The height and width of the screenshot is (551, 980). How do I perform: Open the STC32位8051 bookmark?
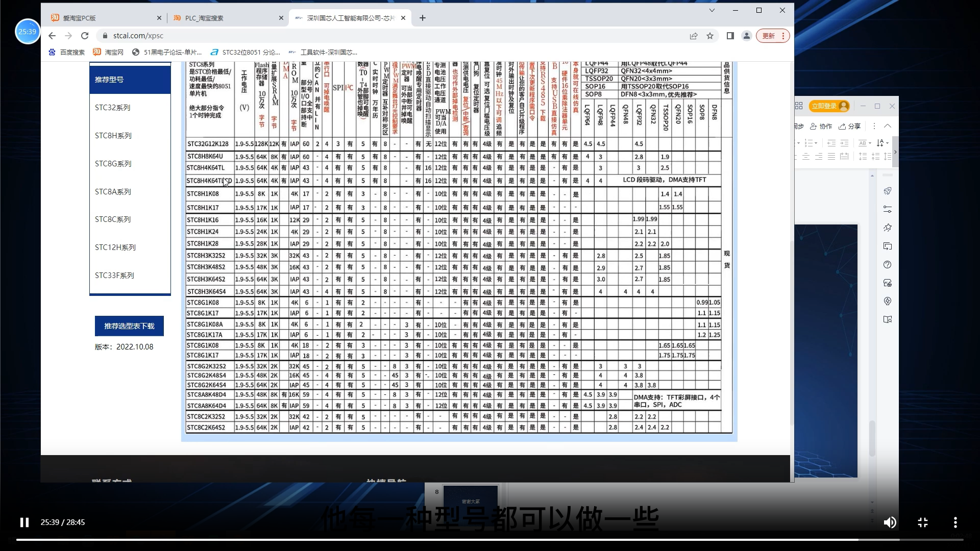246,52
